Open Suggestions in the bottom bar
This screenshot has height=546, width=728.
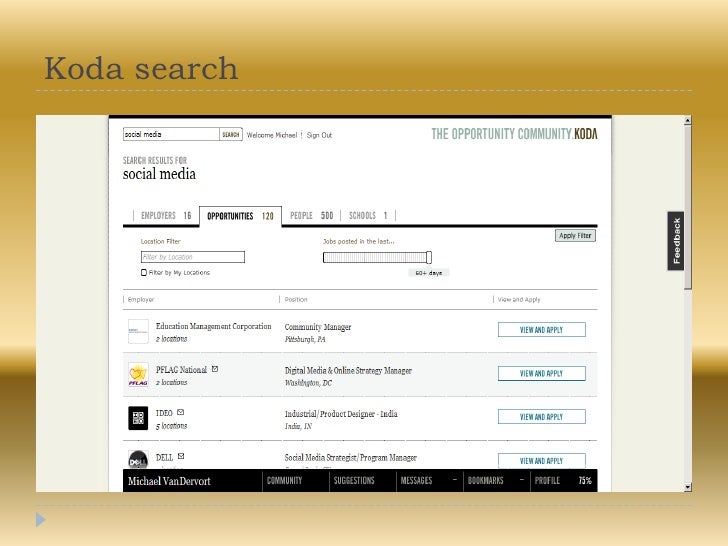pos(354,481)
